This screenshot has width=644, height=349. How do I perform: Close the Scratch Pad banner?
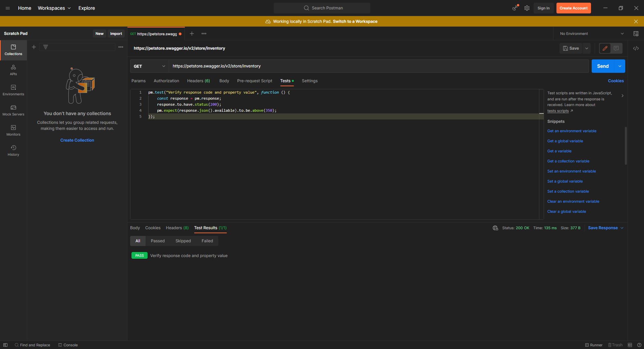point(636,21)
